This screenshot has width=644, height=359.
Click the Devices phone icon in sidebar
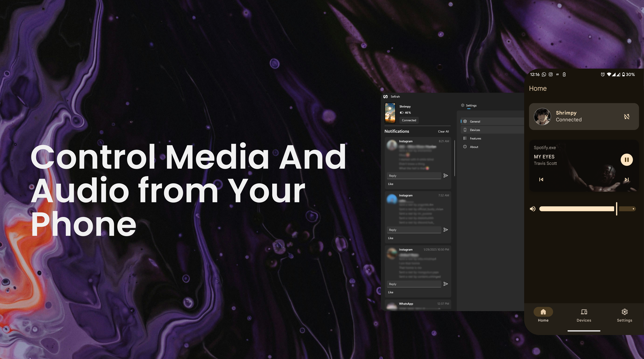(465, 130)
